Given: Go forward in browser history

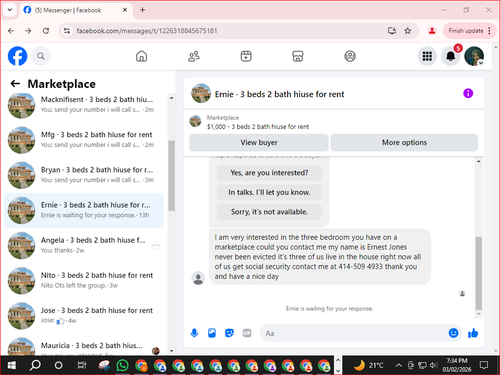Looking at the screenshot, I should [28, 31].
